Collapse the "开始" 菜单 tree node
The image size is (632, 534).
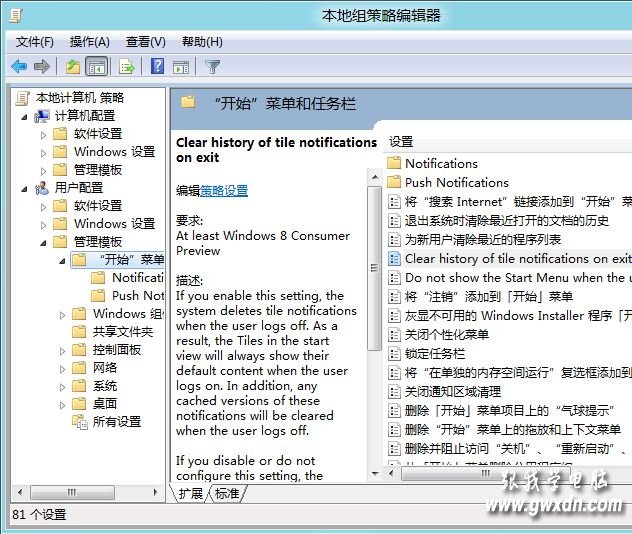[x=62, y=261]
